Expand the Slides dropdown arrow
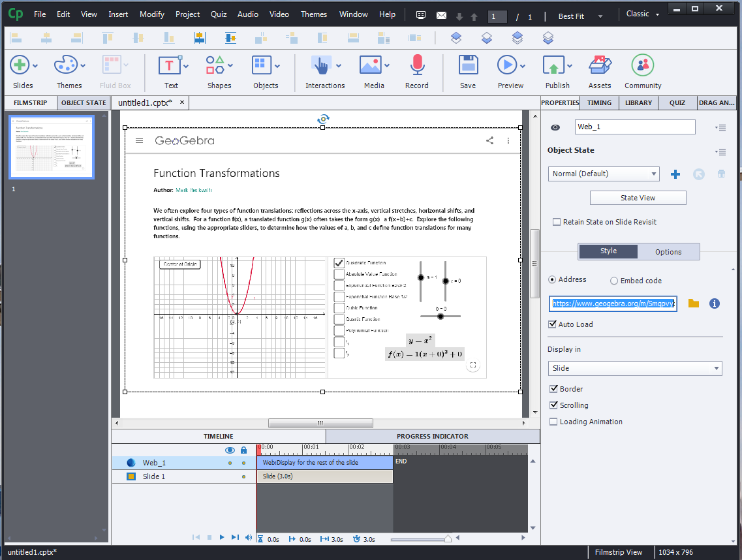The width and height of the screenshot is (742, 560). 35,66
